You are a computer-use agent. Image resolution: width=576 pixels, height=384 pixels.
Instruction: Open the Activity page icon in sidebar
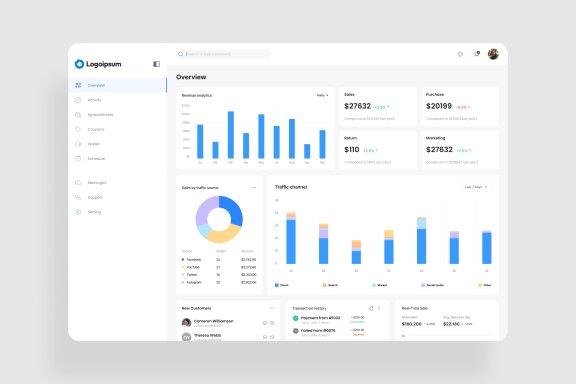78,100
